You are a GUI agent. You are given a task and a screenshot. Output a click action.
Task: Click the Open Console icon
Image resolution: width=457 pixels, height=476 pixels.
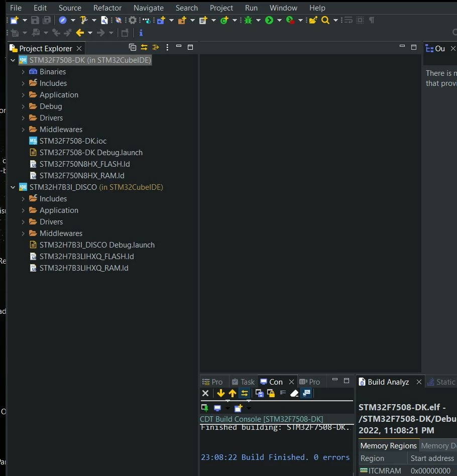click(x=239, y=408)
